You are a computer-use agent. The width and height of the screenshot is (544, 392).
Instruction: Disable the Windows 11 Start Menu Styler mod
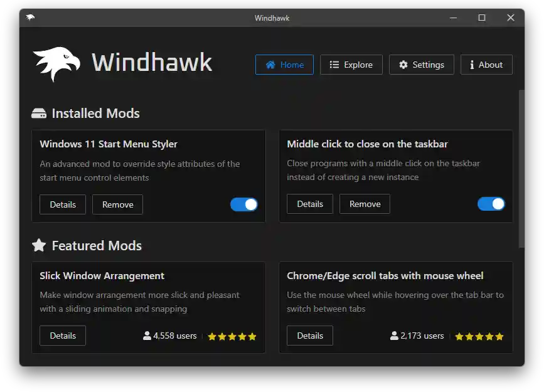click(243, 204)
